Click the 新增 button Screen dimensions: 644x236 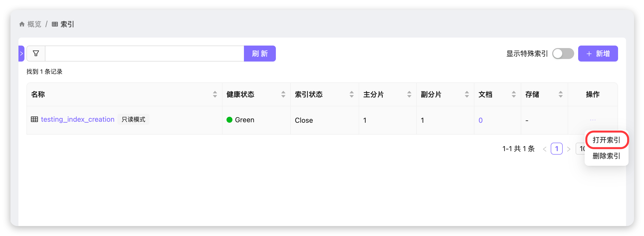pos(598,53)
